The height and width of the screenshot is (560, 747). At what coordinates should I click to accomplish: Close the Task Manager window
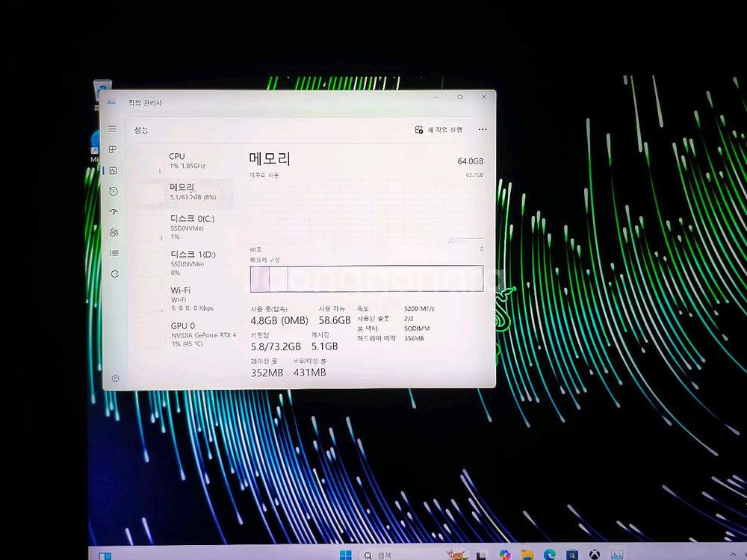pyautogui.click(x=484, y=96)
